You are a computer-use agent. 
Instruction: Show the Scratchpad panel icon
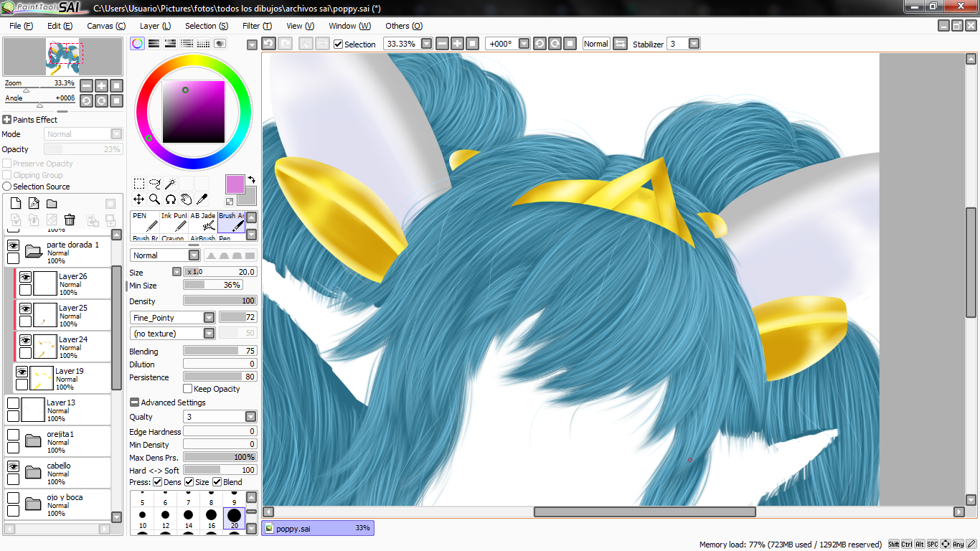220,44
